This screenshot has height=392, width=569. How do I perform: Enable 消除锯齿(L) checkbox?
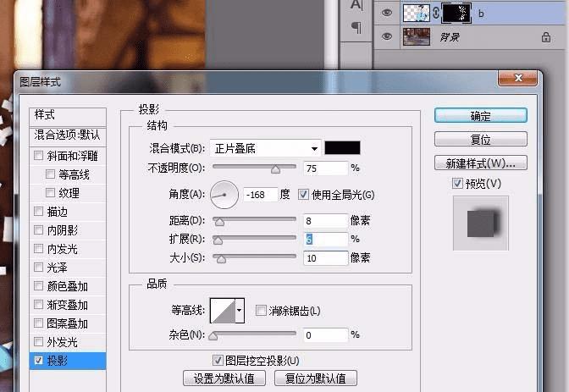pyautogui.click(x=261, y=311)
